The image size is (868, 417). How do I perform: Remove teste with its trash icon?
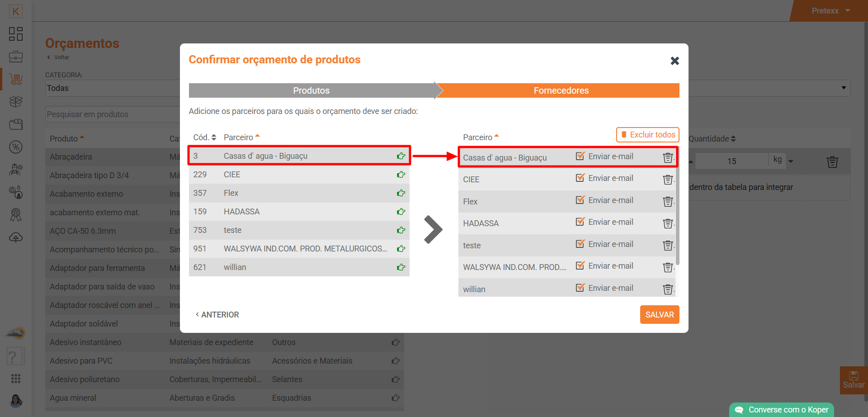tap(667, 246)
